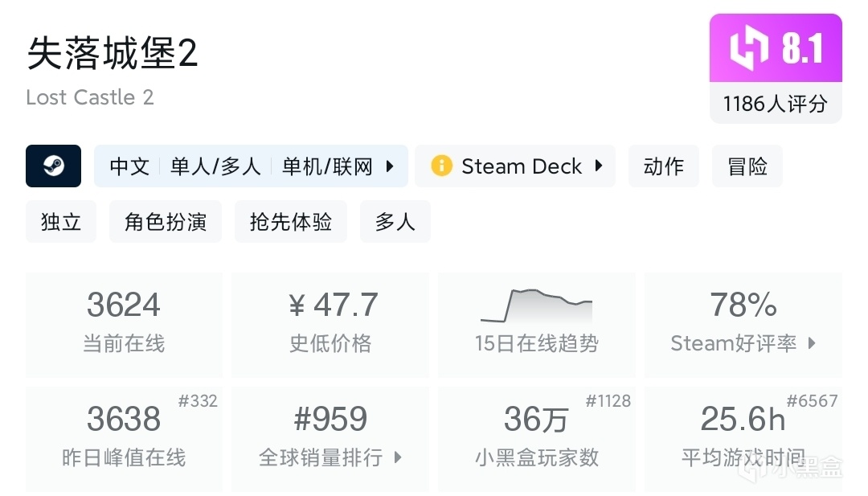Screen dimensions: 868x496
Task: Open the 昨日峰值在线 3638 card
Action: point(124,439)
